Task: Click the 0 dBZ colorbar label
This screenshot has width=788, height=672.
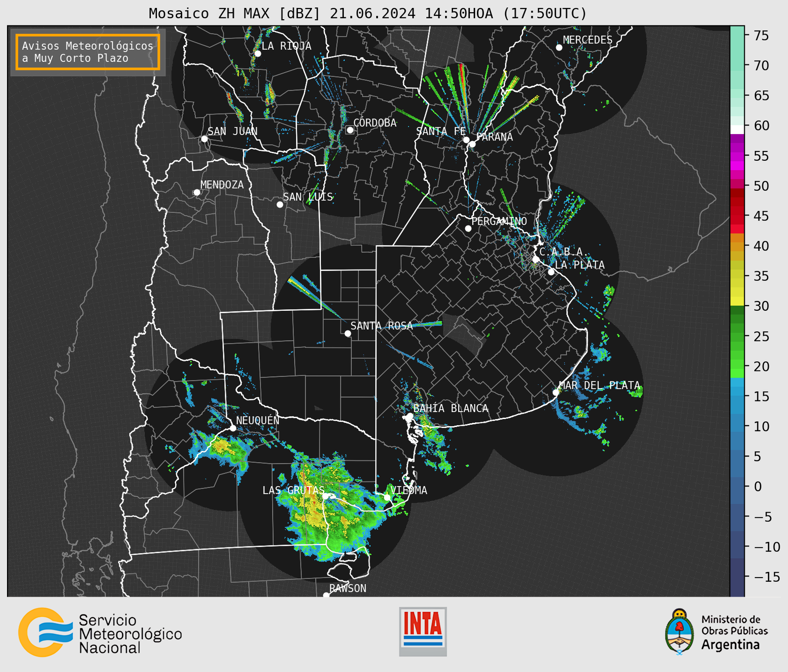Action: click(758, 486)
